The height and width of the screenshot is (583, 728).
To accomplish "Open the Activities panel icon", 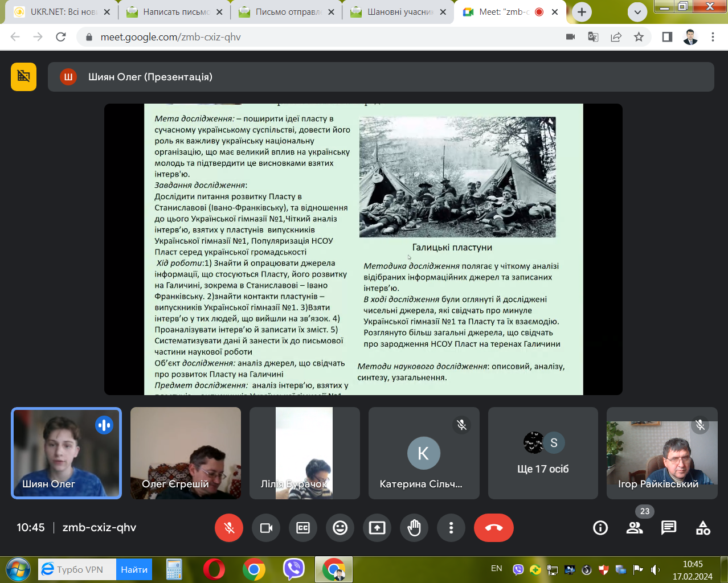I will pos(703,528).
